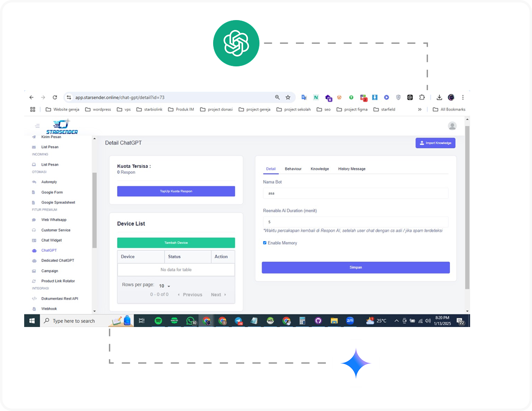
Task: Open the browser extensions puzzle icon
Action: (422, 98)
